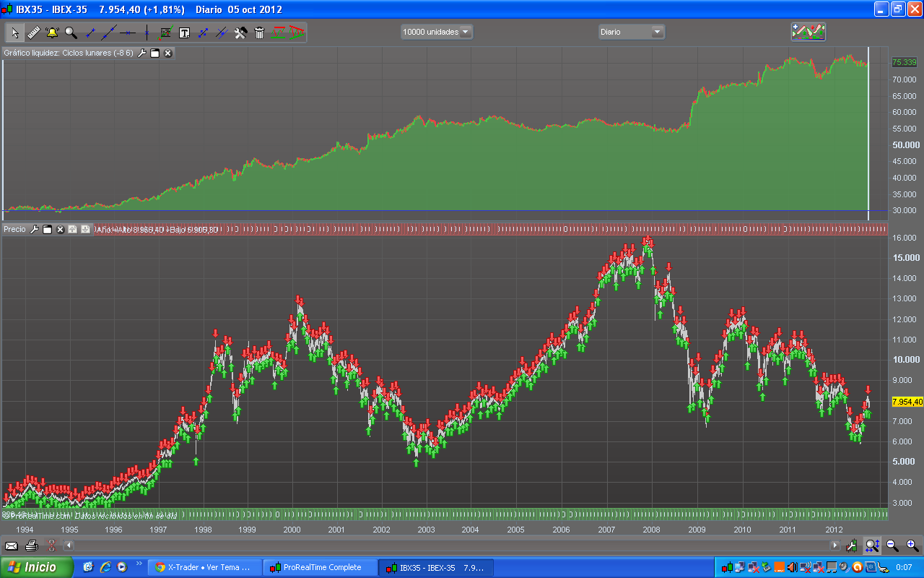The height and width of the screenshot is (578, 924).
Task: Close the Precio price panel
Action: tap(61, 229)
